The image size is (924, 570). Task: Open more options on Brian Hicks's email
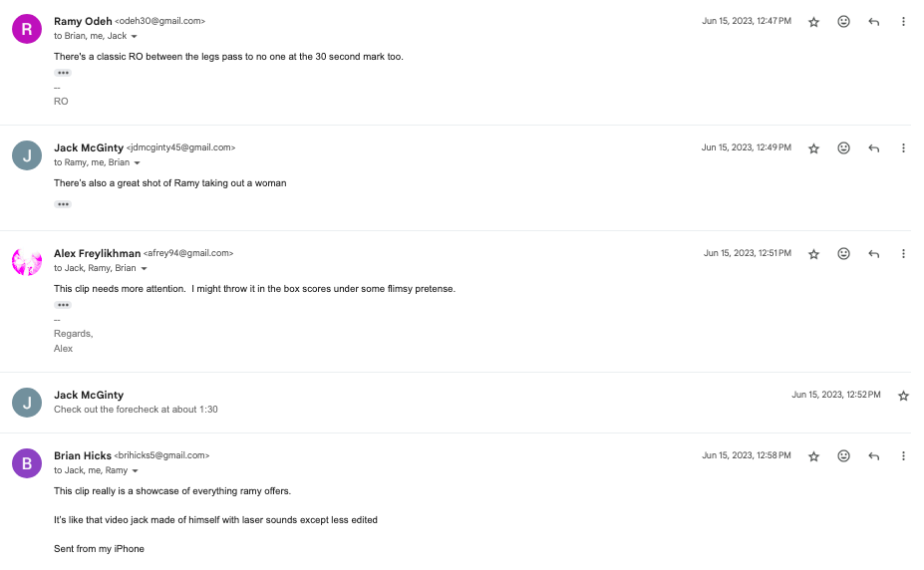point(903,456)
